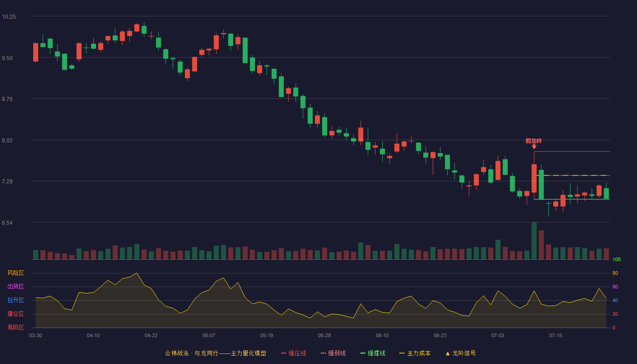Screen dimensions: 637x364
Task: Click the red pressure line right of 假龙吟
Action: coord(572,151)
